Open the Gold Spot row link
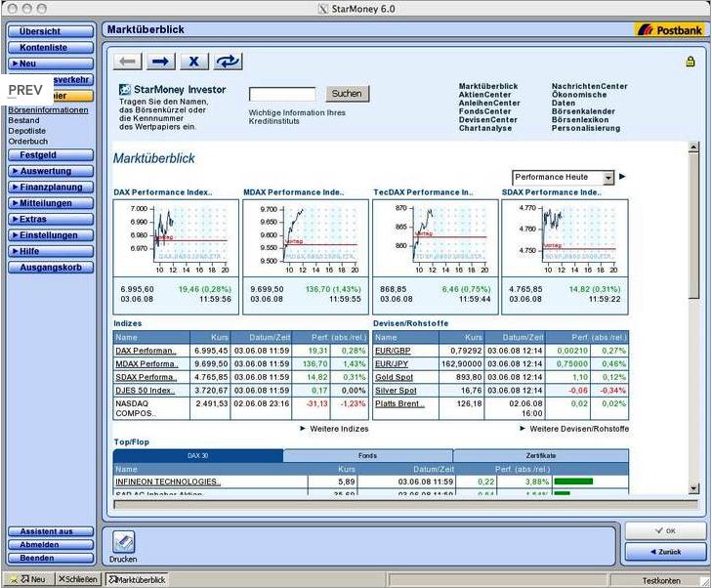Viewport: 712px width, 588px height. pos(394,377)
